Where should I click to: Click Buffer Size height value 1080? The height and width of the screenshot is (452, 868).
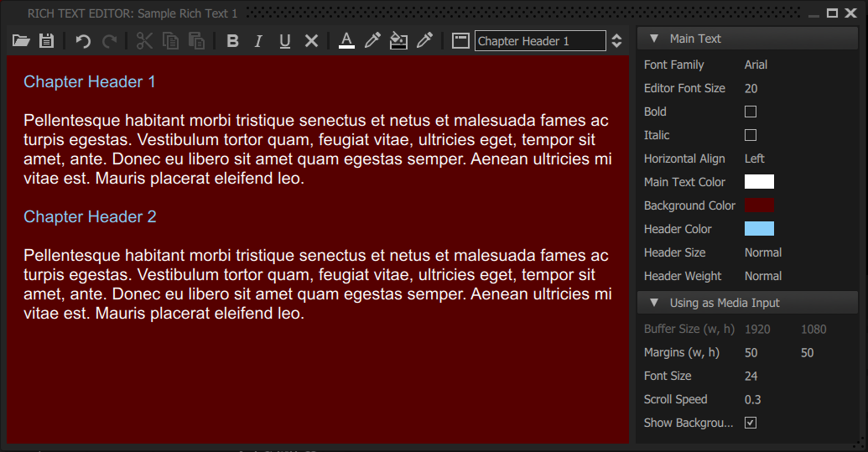pos(813,330)
